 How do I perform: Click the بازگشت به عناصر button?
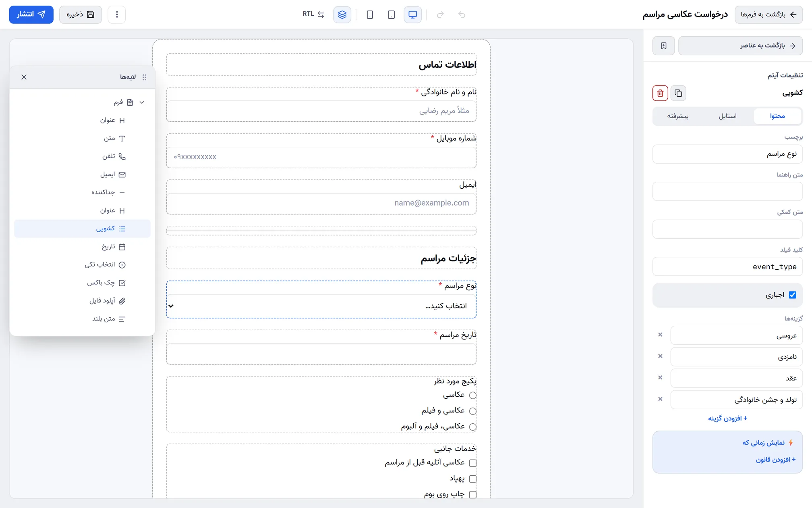point(740,46)
